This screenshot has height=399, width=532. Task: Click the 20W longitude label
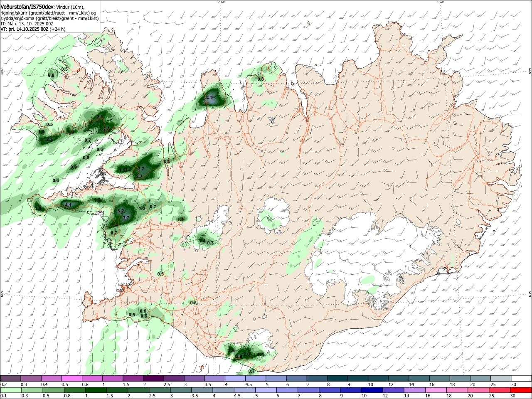(x=221, y=2)
